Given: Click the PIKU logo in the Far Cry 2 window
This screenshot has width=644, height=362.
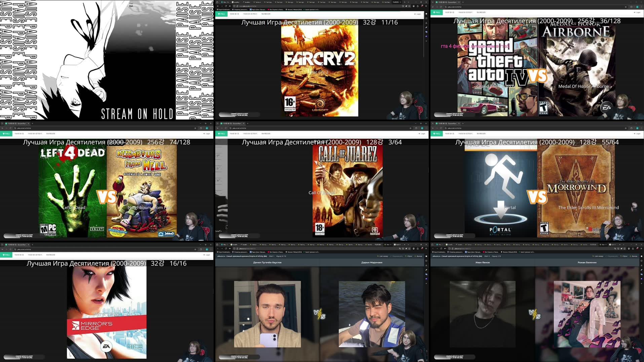Looking at the screenshot, I should click(x=221, y=14).
